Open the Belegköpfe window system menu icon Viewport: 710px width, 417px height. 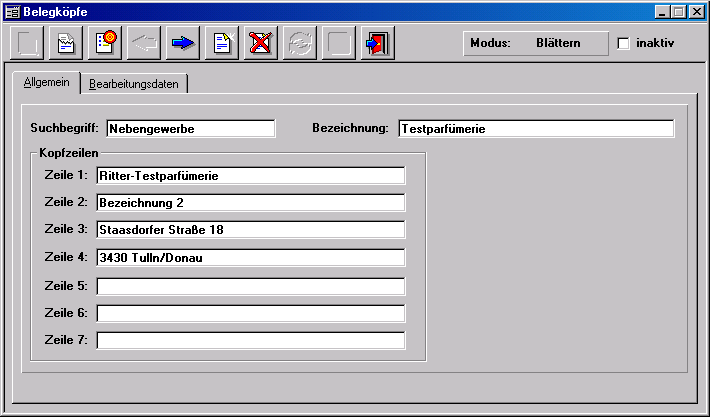[x=12, y=12]
